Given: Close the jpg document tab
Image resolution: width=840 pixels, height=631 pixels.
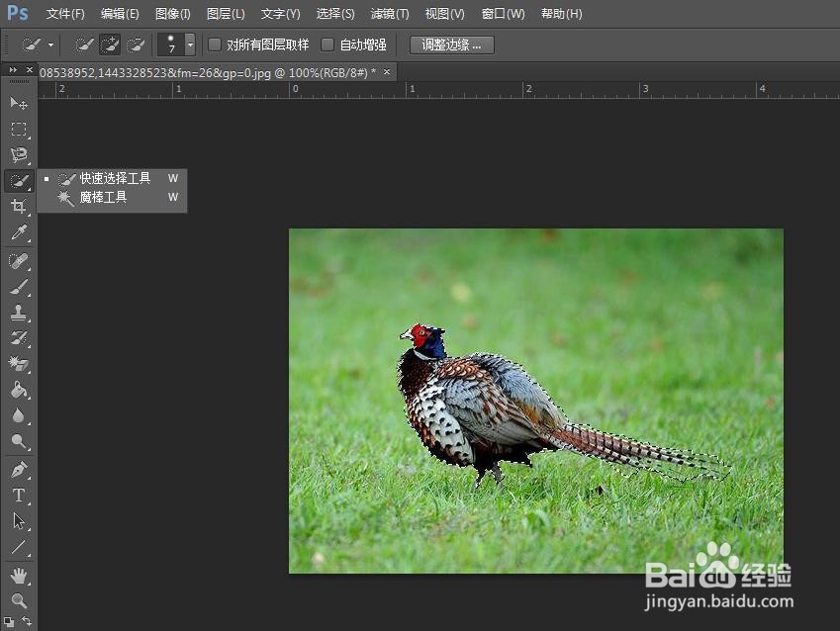Looking at the screenshot, I should pos(387,71).
